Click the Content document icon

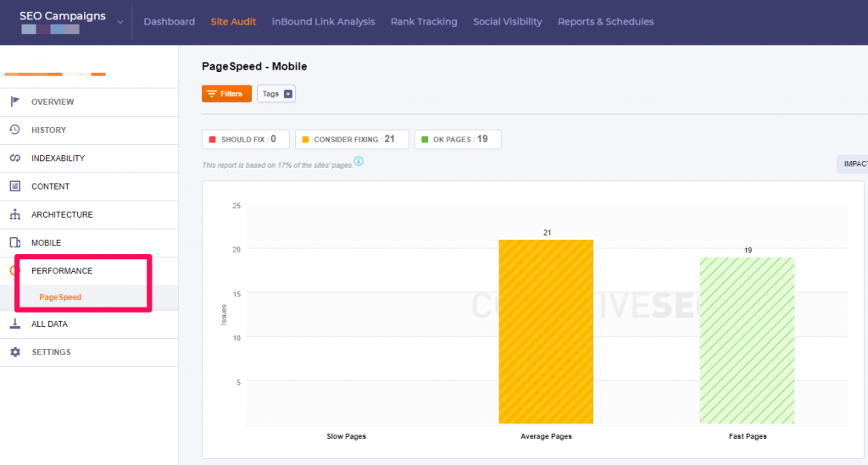point(15,185)
